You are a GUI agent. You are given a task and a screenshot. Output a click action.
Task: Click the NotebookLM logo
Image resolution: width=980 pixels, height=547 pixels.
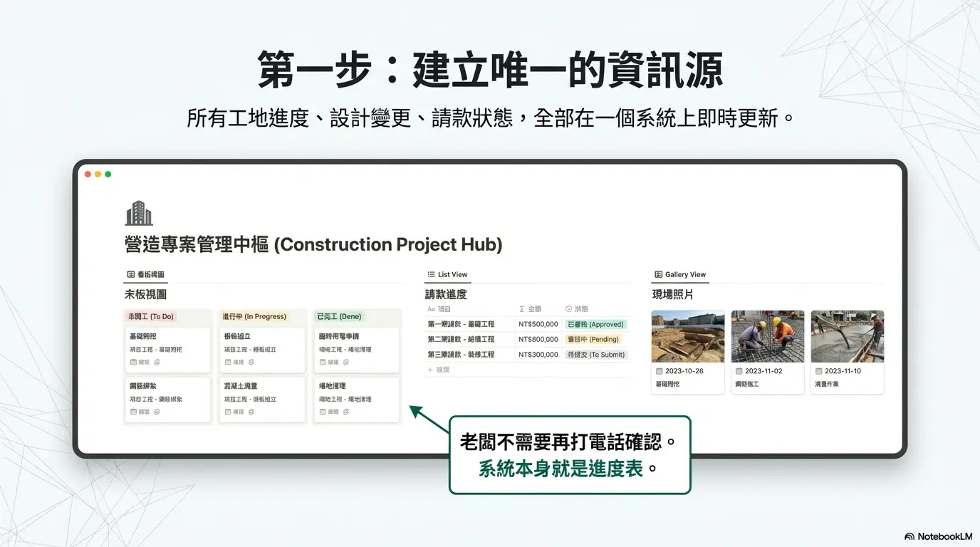(909, 536)
